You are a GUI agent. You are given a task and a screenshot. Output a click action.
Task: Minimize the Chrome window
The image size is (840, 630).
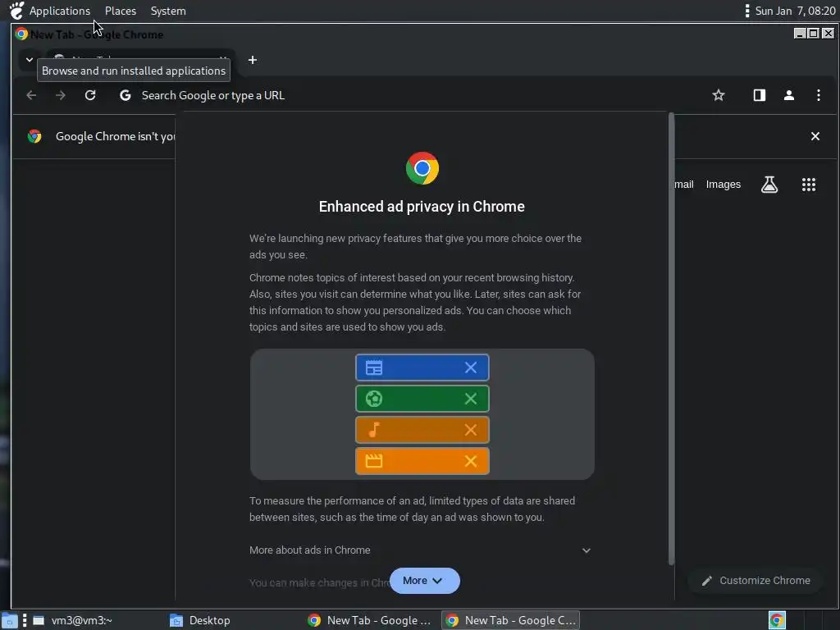click(800, 33)
